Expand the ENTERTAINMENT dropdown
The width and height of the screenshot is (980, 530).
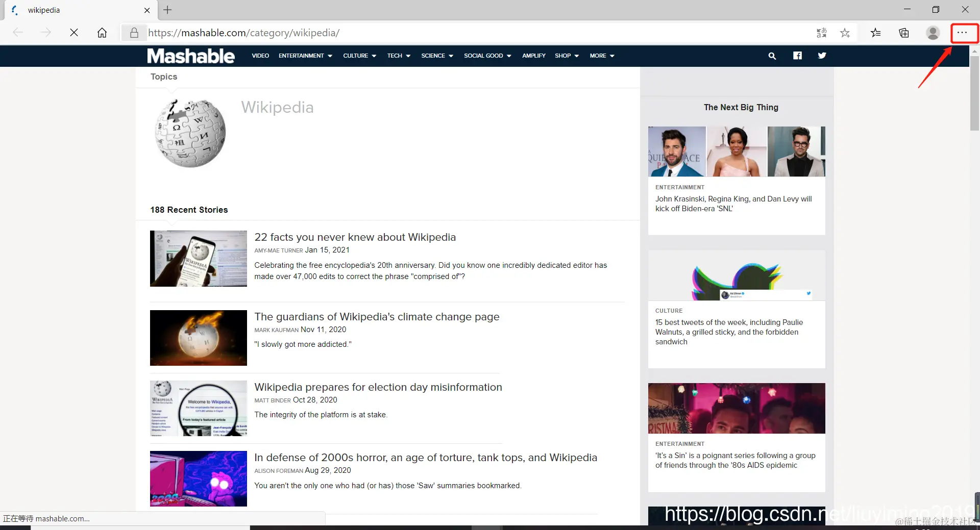[305, 56]
